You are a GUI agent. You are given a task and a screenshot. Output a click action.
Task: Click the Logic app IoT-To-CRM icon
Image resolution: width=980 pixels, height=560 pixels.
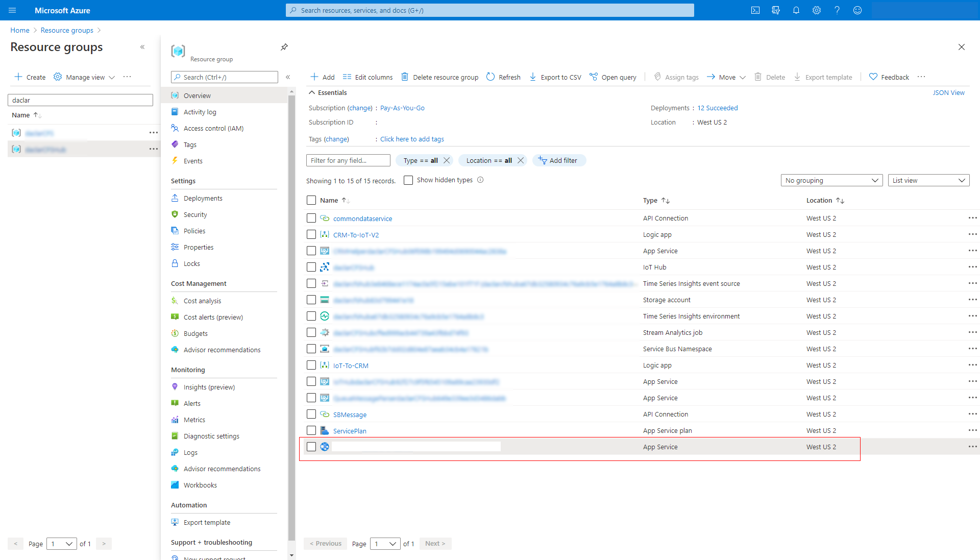(x=325, y=365)
